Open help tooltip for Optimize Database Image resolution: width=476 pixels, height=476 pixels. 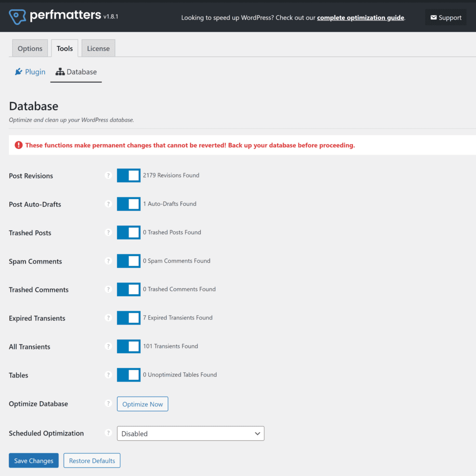point(108,403)
